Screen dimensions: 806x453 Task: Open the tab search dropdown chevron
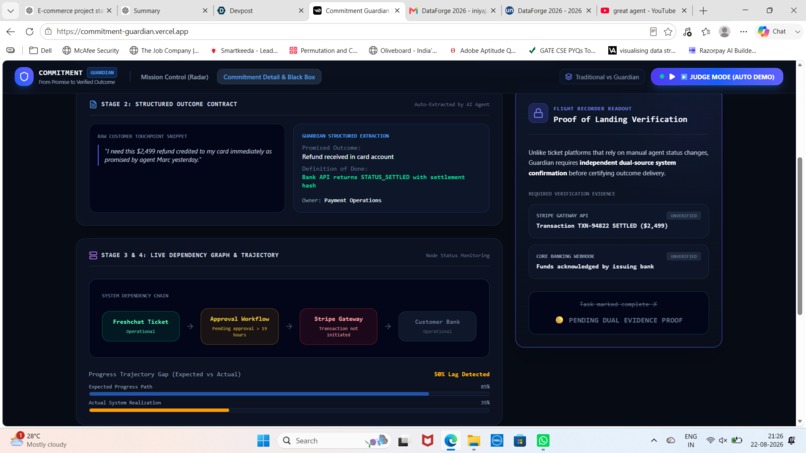(10, 10)
